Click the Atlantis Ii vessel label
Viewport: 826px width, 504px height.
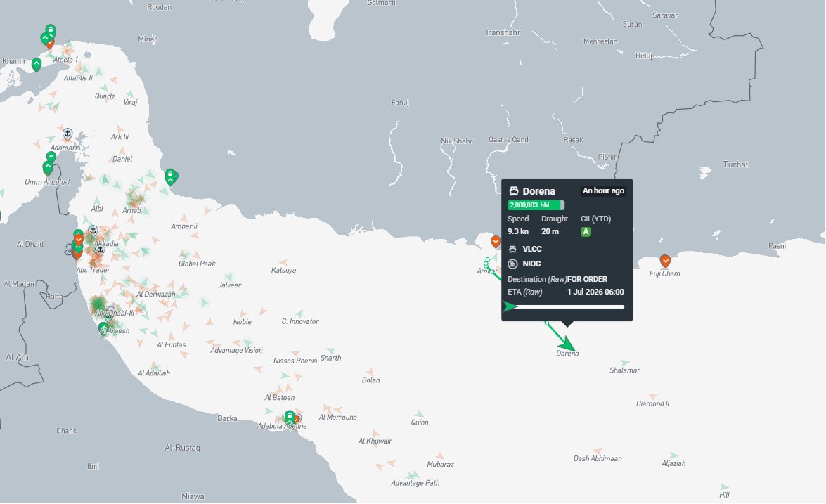coord(78,78)
